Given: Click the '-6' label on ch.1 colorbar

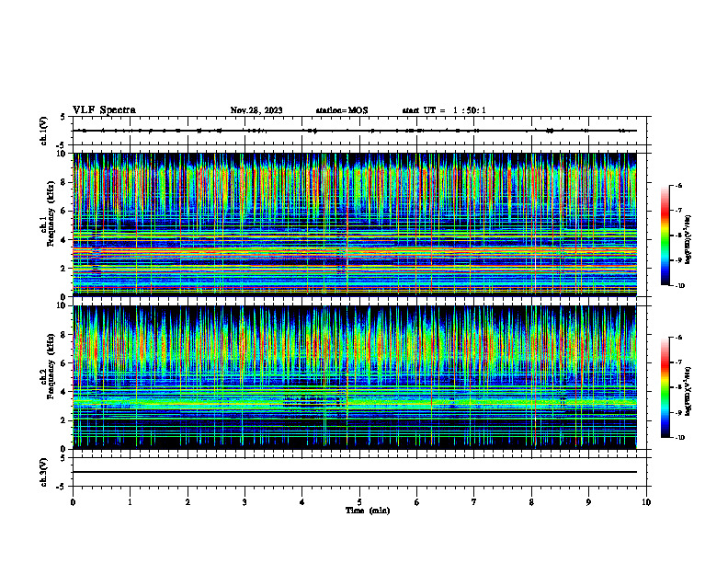Looking at the screenshot, I should tap(678, 185).
